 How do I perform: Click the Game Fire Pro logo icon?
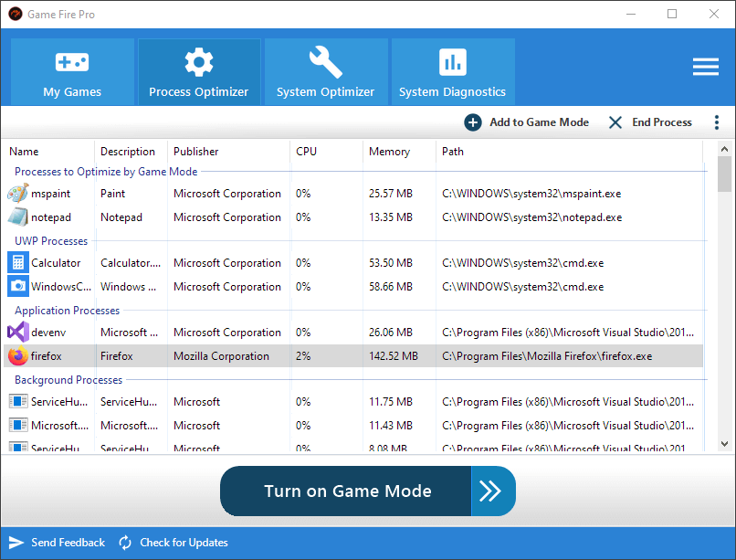pos(16,14)
